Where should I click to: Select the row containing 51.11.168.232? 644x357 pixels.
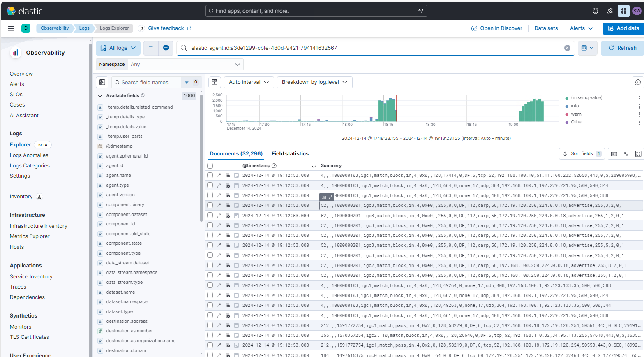click(210, 175)
